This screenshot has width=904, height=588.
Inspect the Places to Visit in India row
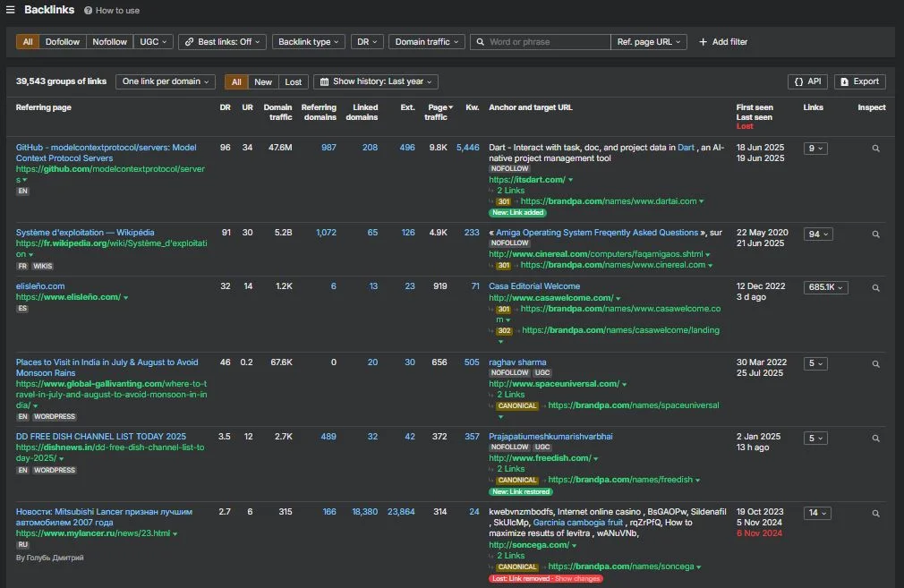875,363
